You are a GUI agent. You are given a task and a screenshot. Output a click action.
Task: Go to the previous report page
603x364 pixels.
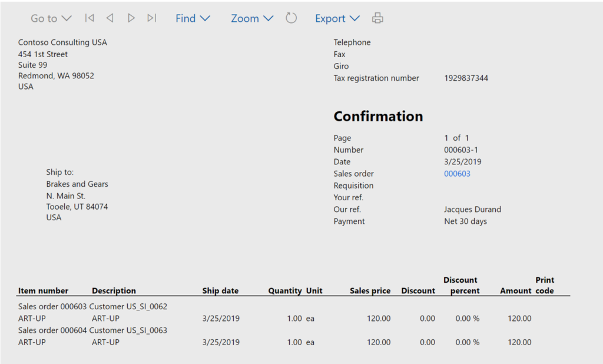pyautogui.click(x=110, y=18)
